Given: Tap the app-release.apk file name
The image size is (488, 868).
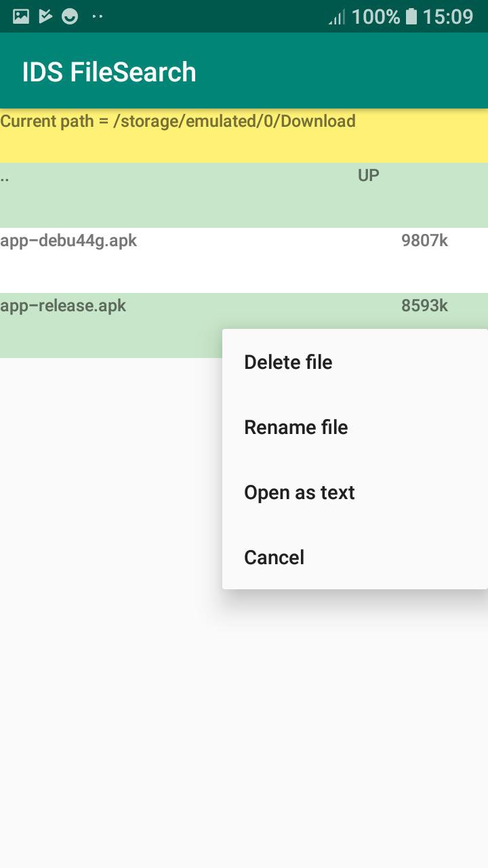Looking at the screenshot, I should 63,306.
